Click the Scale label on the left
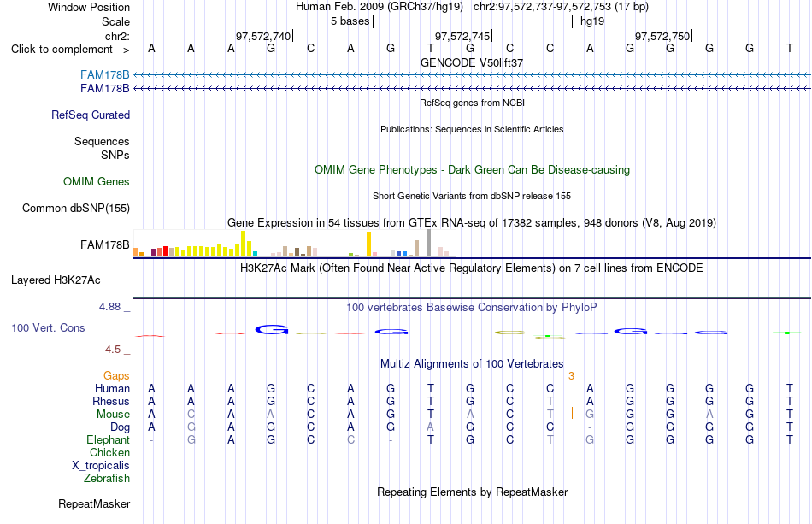Screen dimensions: 812x524 click(116, 21)
